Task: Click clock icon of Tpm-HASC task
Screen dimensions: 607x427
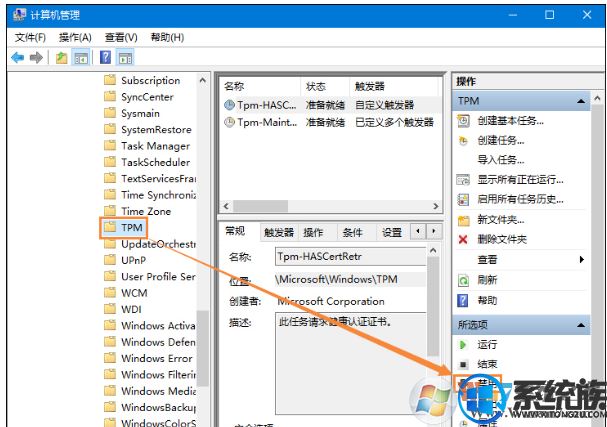Action: coord(230,105)
